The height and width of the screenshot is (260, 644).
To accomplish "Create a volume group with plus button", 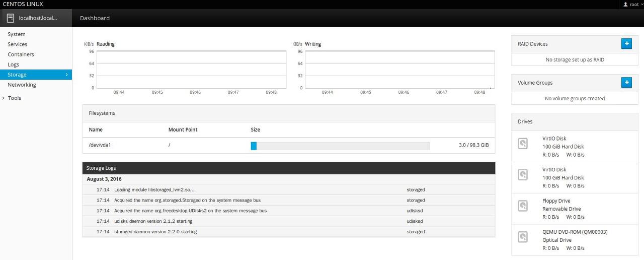I will [626, 83].
